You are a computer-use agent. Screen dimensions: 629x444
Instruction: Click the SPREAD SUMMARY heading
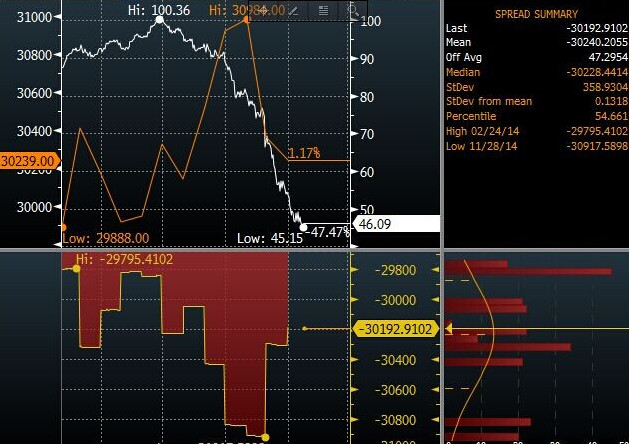536,14
